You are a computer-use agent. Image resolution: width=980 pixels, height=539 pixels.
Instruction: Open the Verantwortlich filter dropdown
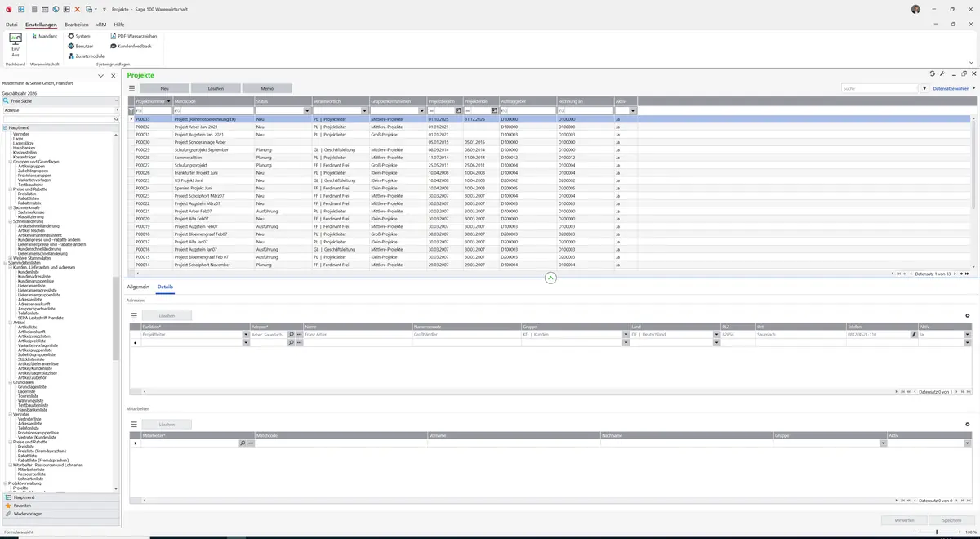coord(364,110)
